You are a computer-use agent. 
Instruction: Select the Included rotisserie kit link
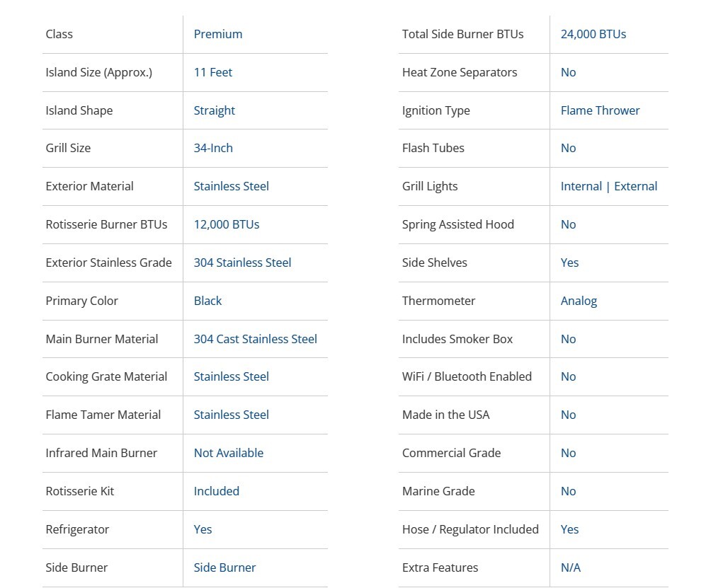coord(216,491)
